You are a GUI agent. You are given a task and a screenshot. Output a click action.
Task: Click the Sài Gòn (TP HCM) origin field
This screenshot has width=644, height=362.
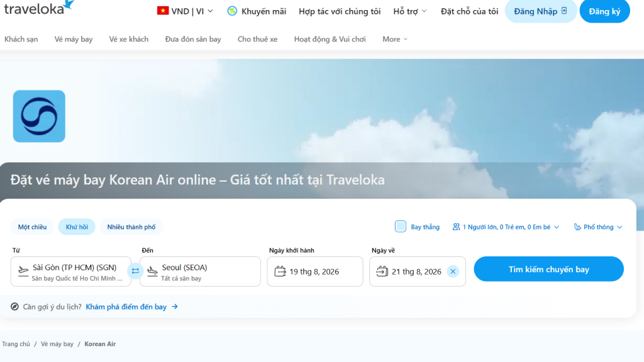click(70, 271)
